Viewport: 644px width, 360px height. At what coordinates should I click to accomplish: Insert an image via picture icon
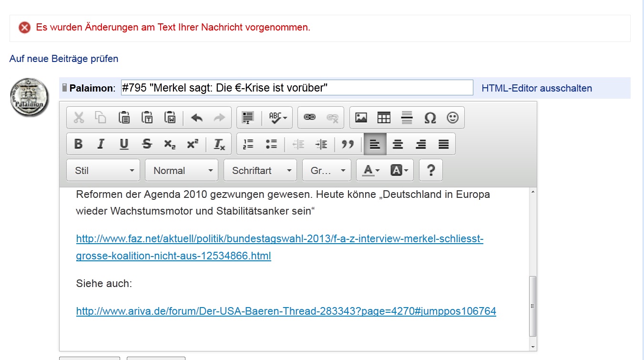tap(361, 118)
